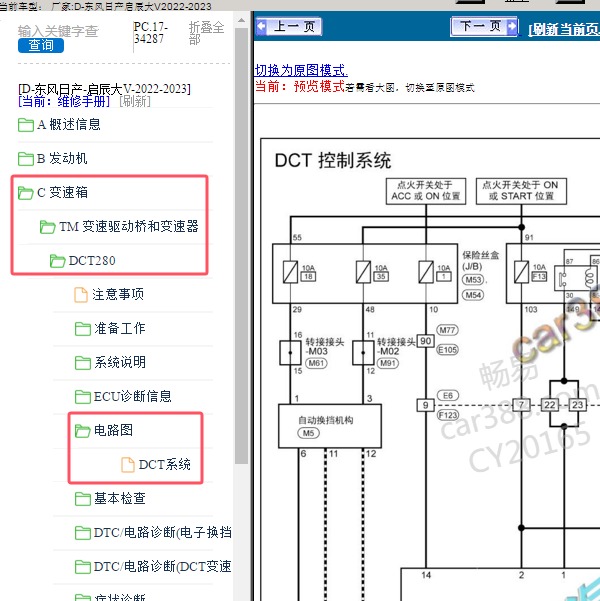The image size is (600, 601).
Task: Open folder icon next to A 概述信息
Action: tap(26, 125)
